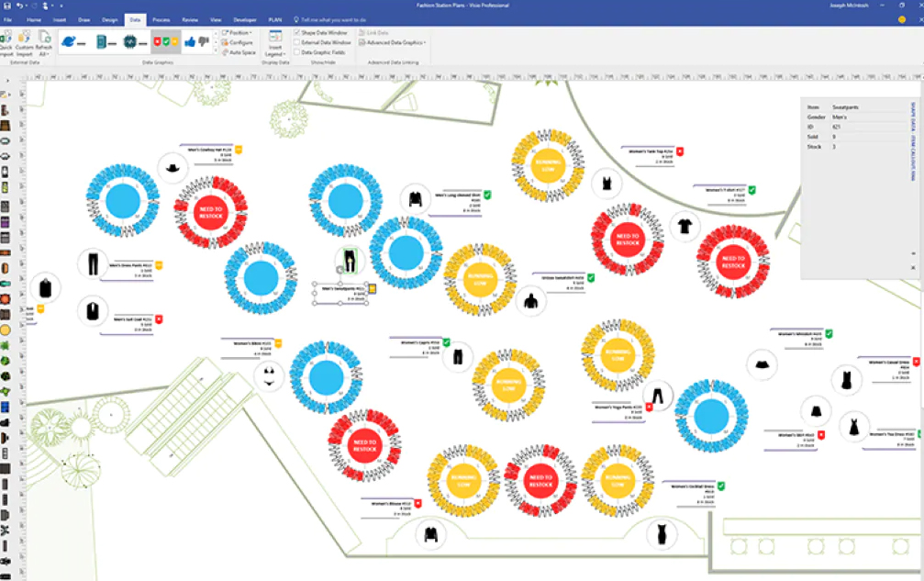Expand the shapes pane chevron at left
This screenshot has height=581, width=924.
pyautogui.click(x=7, y=81)
